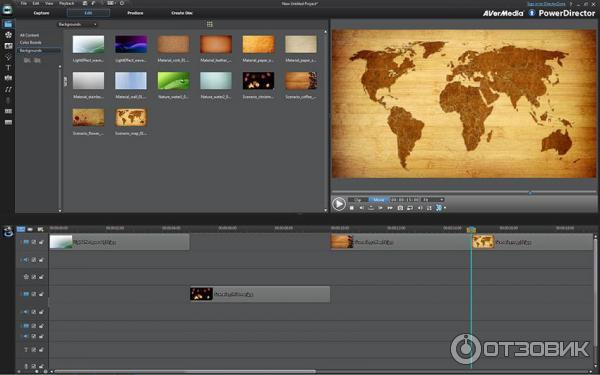Switch the preview to full screen
600x375 pixels.
pyautogui.click(x=429, y=208)
